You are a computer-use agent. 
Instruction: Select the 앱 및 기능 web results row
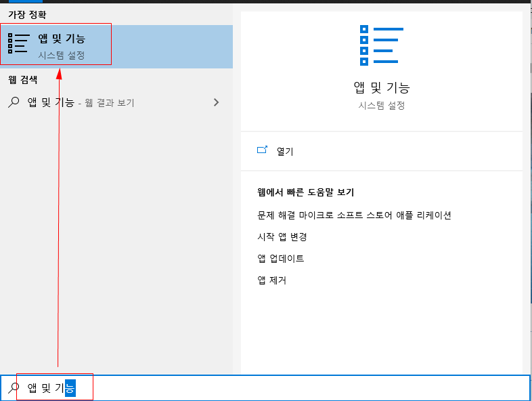point(116,102)
